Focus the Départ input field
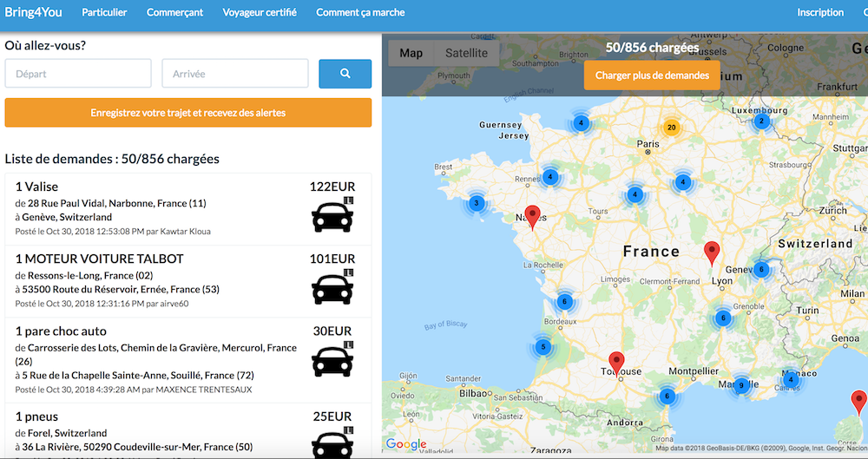 [78, 74]
